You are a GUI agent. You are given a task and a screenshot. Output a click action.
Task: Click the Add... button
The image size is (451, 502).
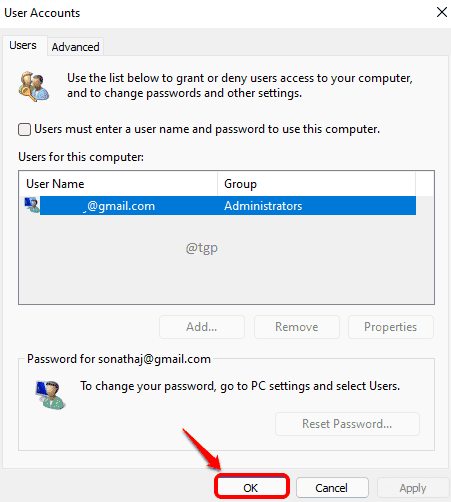pos(202,327)
